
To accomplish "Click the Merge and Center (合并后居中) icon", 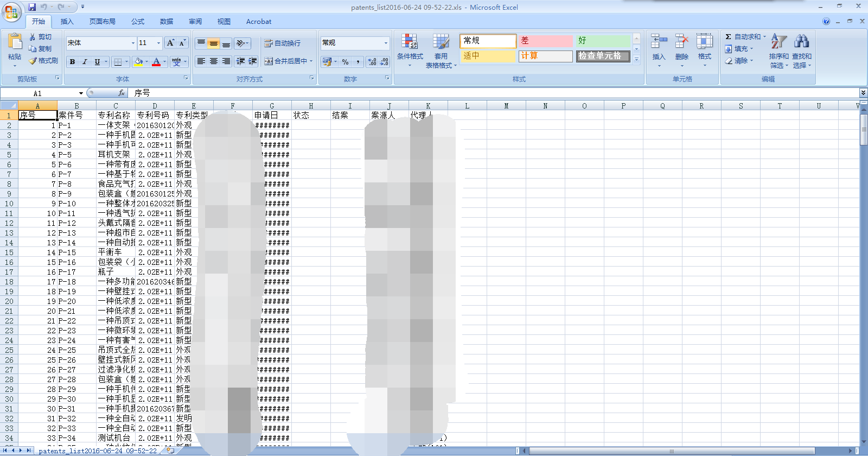I will click(269, 61).
